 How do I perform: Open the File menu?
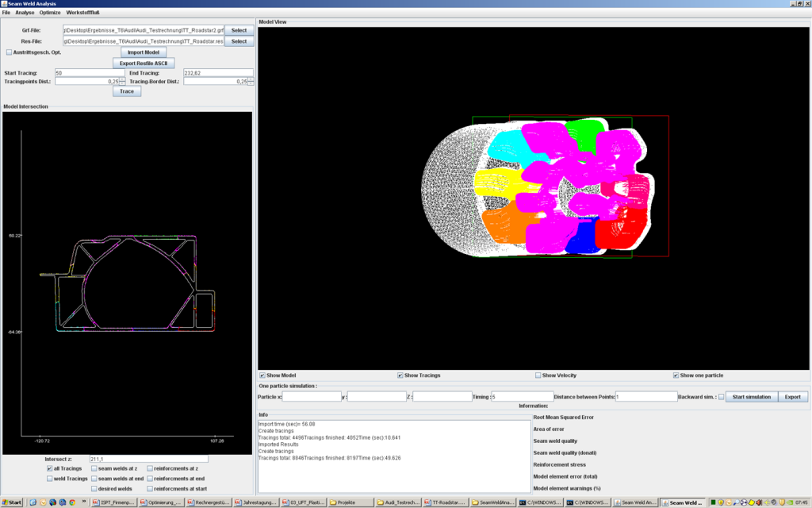click(x=8, y=13)
